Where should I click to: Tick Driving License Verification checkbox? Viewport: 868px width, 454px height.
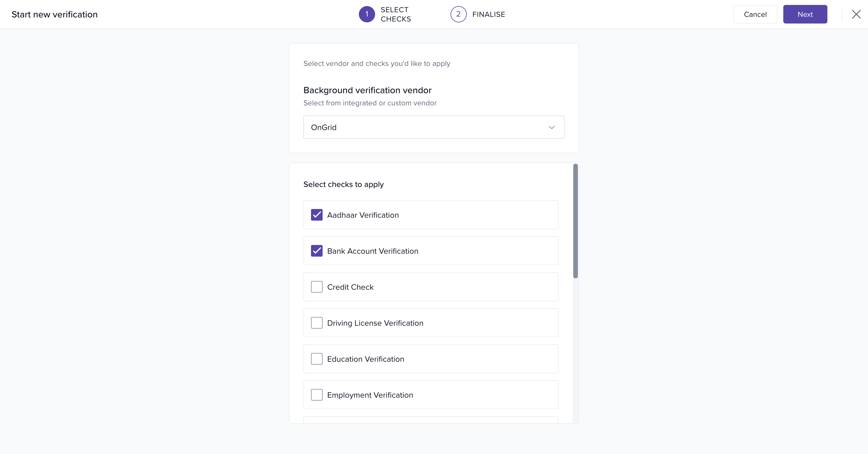click(317, 323)
